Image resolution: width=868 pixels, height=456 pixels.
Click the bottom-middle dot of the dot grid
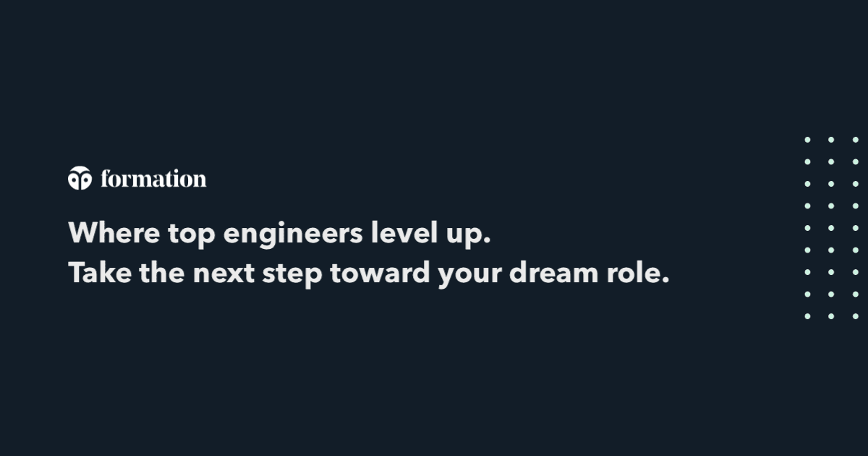coord(831,316)
